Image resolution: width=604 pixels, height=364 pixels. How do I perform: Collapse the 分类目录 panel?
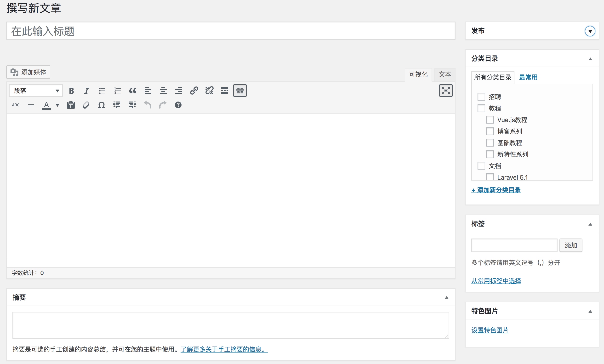tap(590, 59)
